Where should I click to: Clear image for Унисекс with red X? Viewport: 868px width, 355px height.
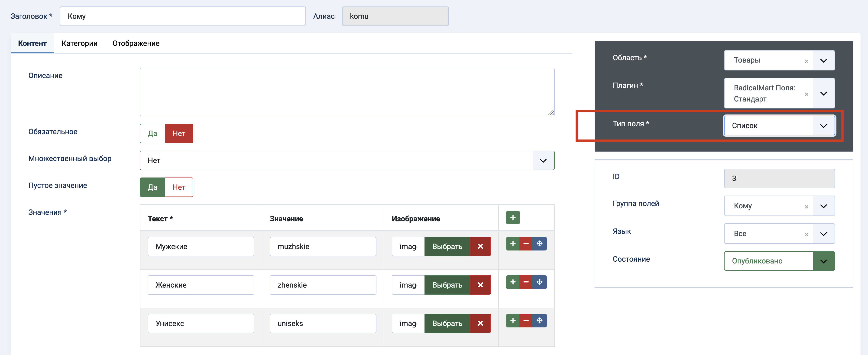pyautogui.click(x=480, y=323)
